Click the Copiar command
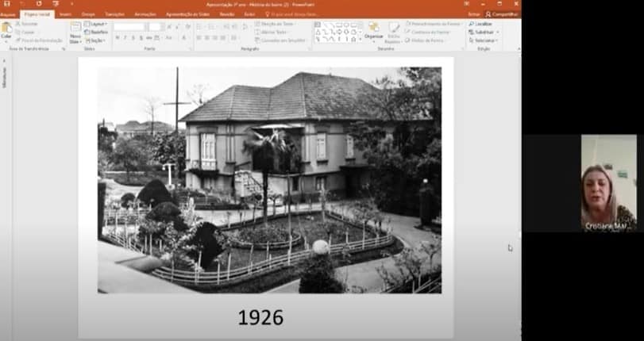Screen dimensions: 644x341 click(x=25, y=32)
